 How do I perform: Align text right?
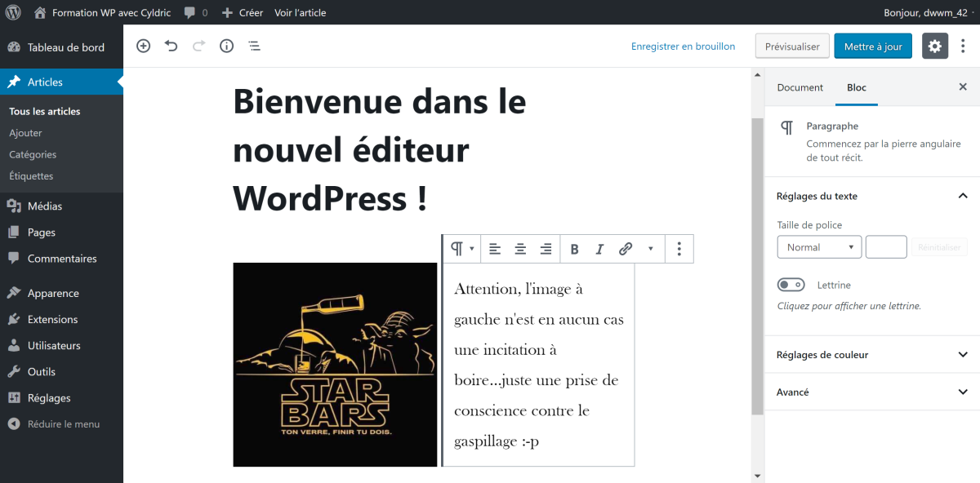coord(546,249)
